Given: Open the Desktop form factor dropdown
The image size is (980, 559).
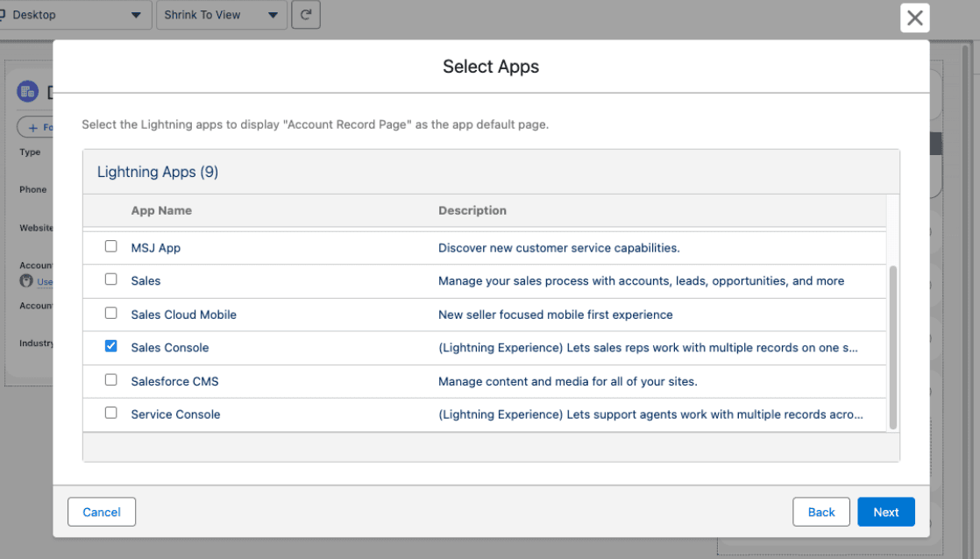Looking at the screenshot, I should [x=74, y=15].
